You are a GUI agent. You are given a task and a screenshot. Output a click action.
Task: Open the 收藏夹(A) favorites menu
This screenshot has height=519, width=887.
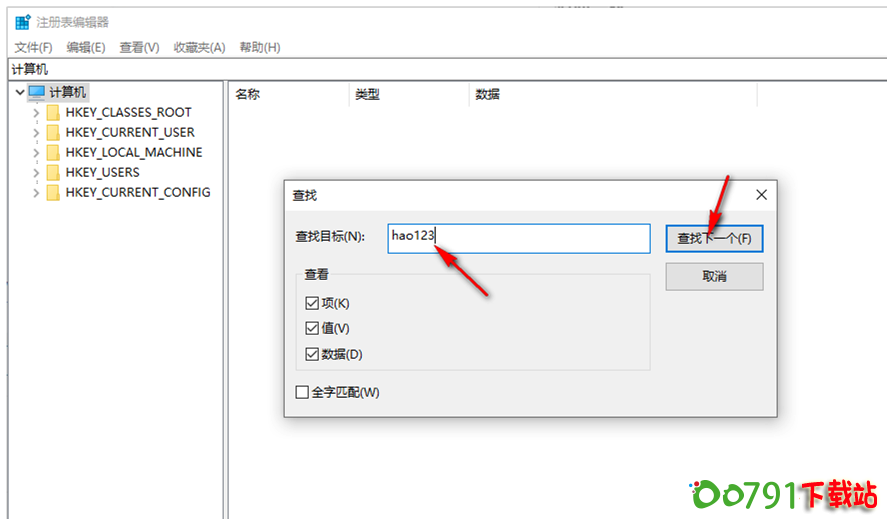tap(199, 47)
